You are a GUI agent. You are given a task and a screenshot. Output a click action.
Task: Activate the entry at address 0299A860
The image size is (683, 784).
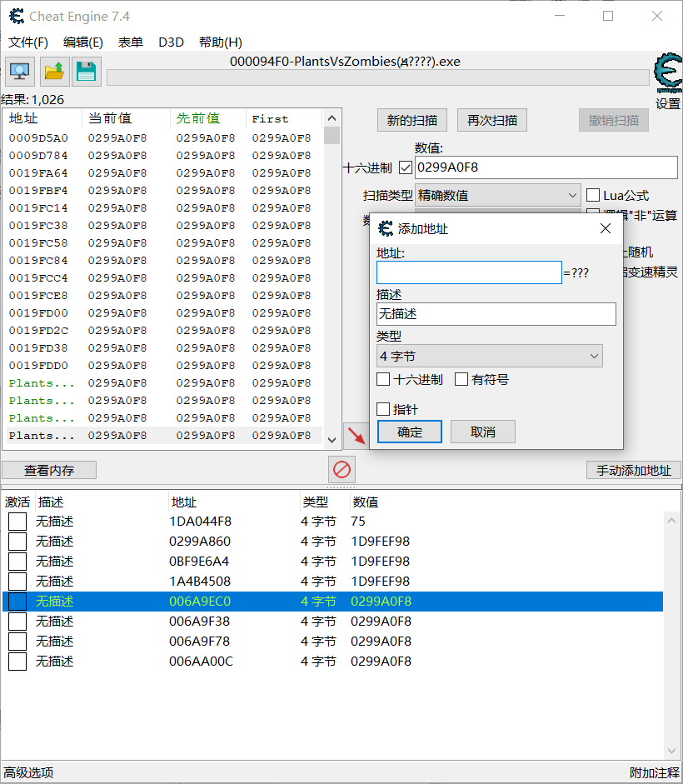17,542
